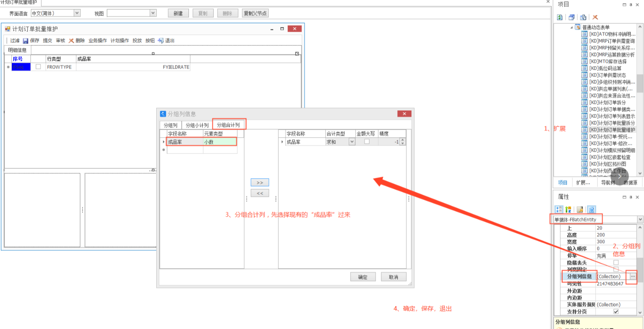
Task: Click the 确定 button in dialog
Action: pyautogui.click(x=363, y=277)
